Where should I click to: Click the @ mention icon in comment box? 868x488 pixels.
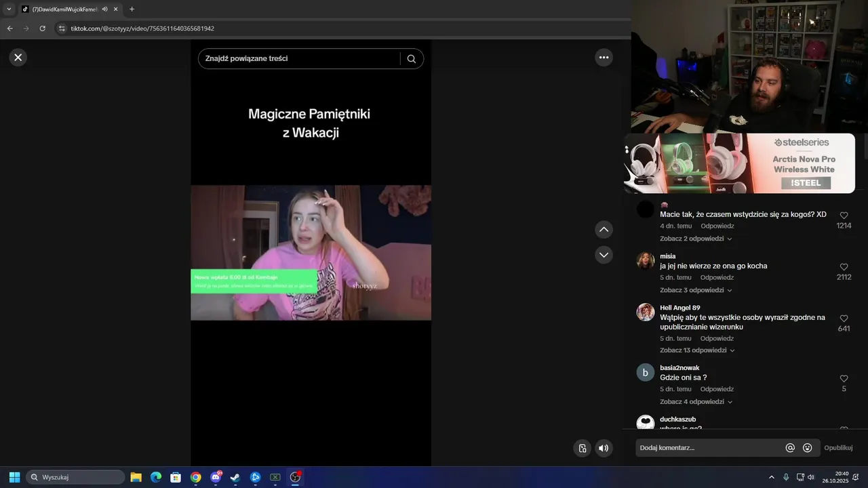790,448
